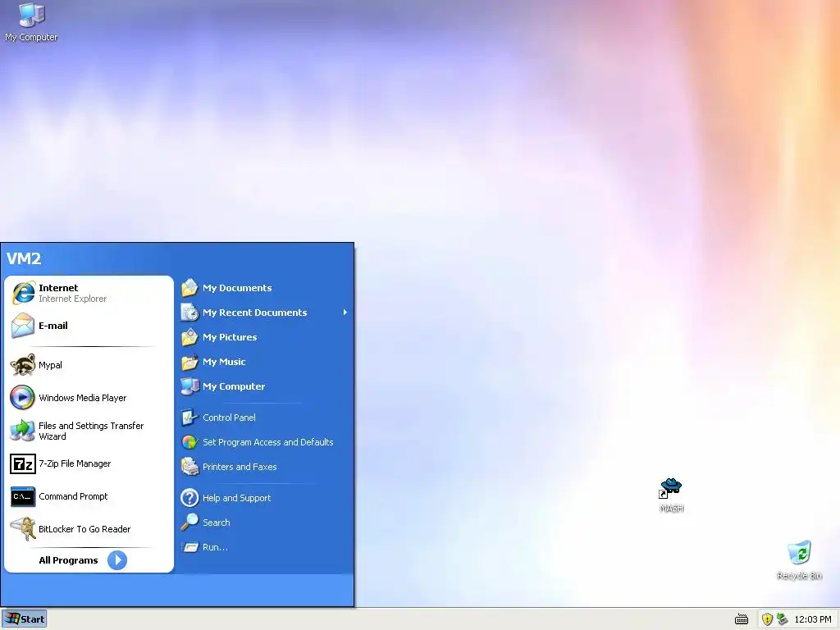Expand the My Recent Documents submenu arrow

(345, 313)
